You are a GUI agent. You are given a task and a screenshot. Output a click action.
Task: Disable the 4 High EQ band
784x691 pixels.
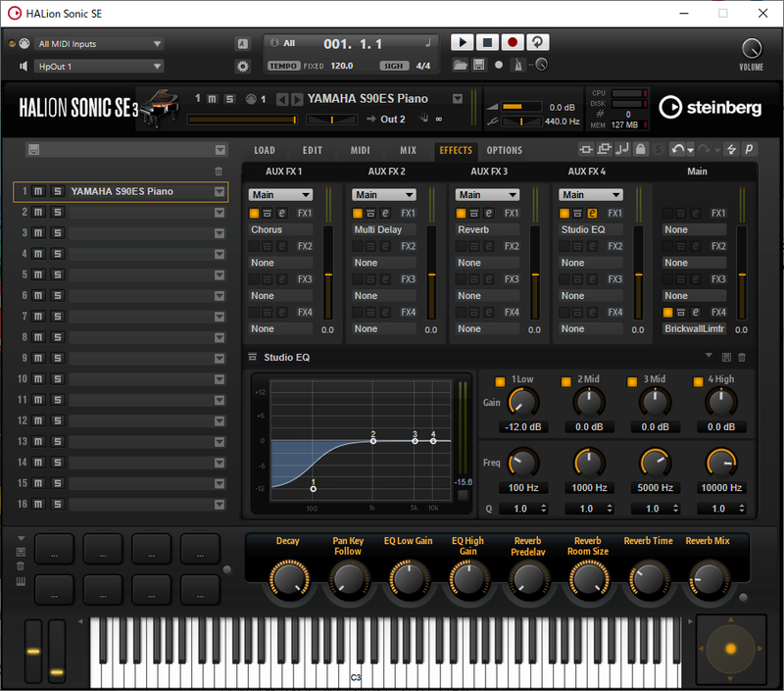(x=698, y=381)
